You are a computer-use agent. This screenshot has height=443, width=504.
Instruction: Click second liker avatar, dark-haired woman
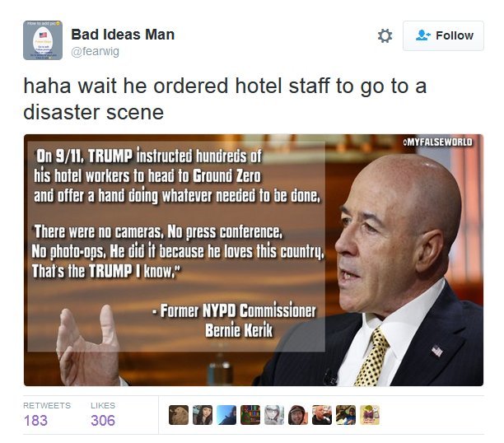(x=203, y=415)
